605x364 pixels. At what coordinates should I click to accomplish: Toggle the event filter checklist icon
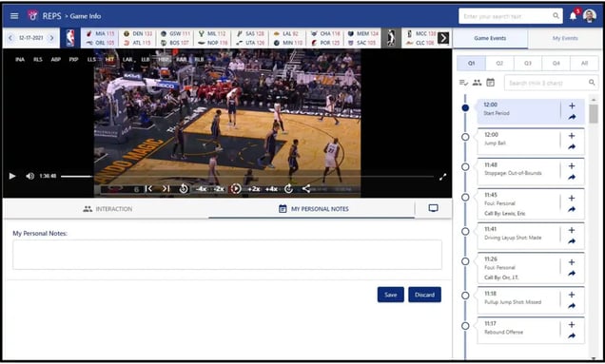[x=463, y=83]
